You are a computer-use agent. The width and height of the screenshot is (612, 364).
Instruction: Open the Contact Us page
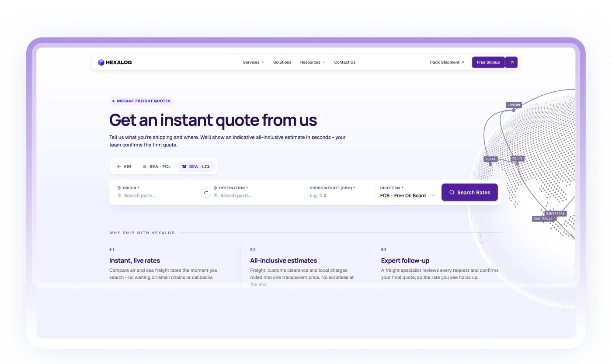345,62
